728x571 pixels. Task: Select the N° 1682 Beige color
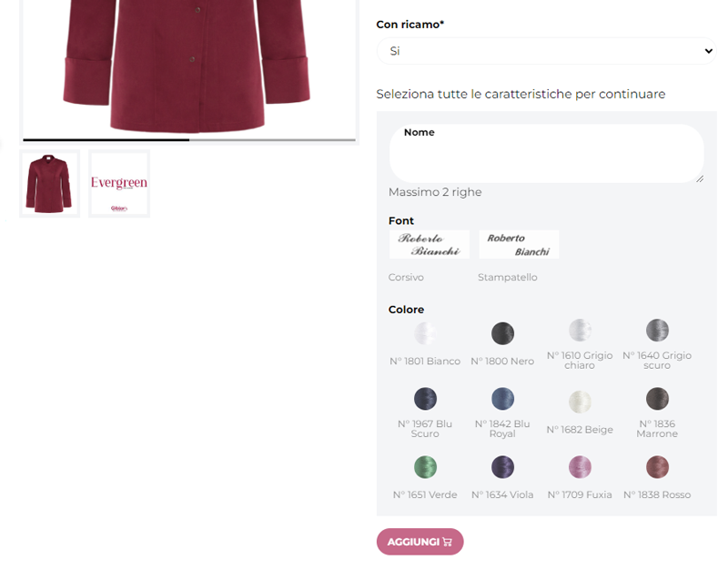pyautogui.click(x=580, y=402)
